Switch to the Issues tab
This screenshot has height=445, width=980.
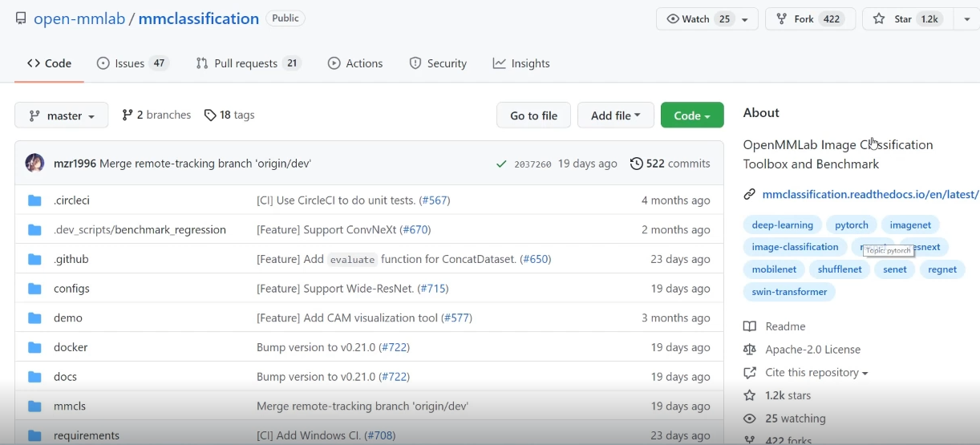[x=132, y=63]
